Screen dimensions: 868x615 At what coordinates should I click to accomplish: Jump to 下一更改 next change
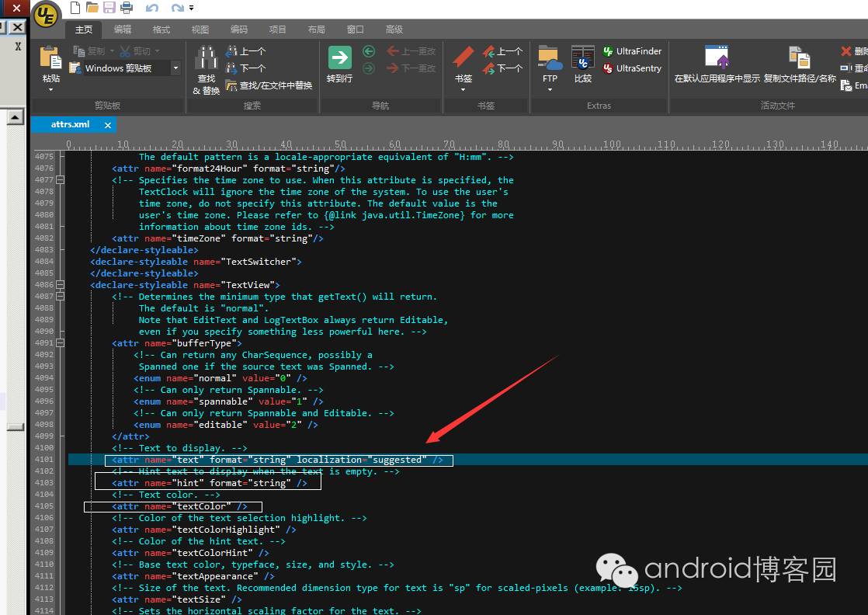[411, 68]
